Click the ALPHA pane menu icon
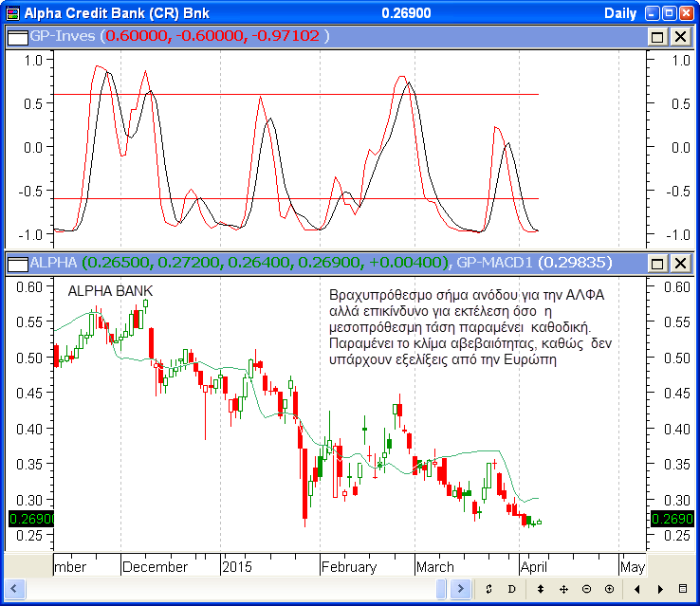Image resolution: width=700 pixels, height=606 pixels. point(18,264)
